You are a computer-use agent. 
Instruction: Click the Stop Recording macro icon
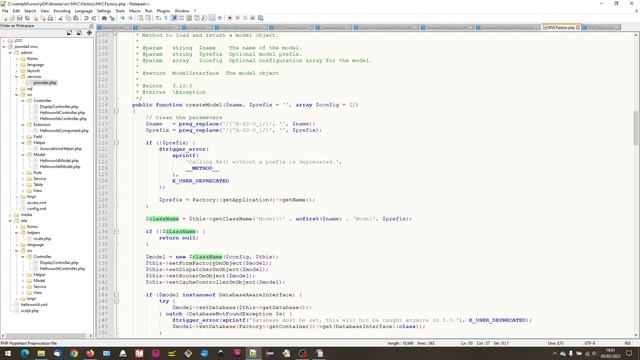click(x=237, y=18)
